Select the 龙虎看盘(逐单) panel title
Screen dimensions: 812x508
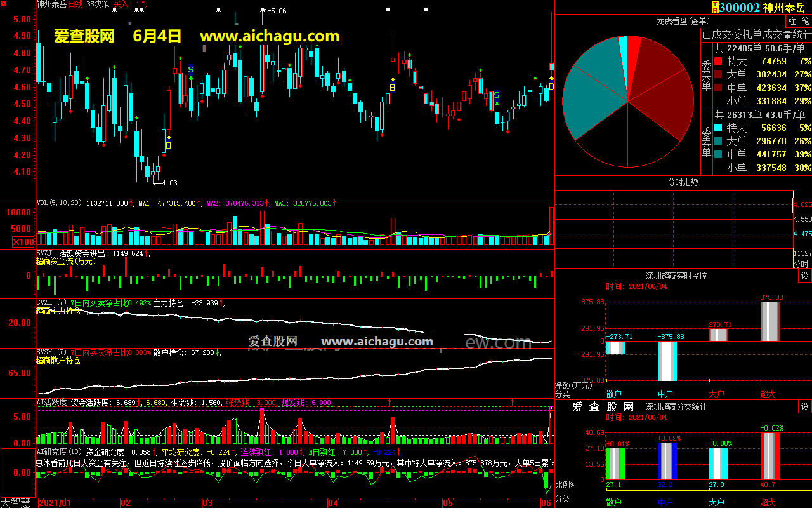[682, 22]
